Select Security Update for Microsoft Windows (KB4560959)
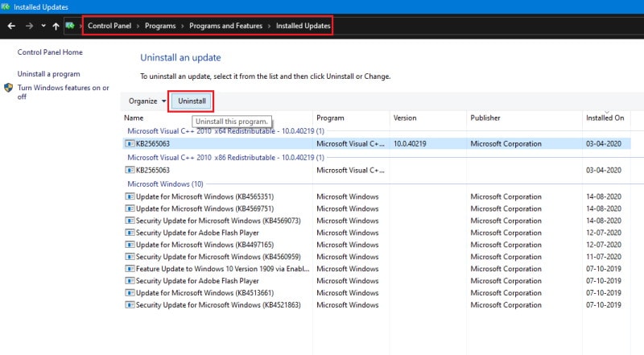The width and height of the screenshot is (644, 355). pos(218,256)
